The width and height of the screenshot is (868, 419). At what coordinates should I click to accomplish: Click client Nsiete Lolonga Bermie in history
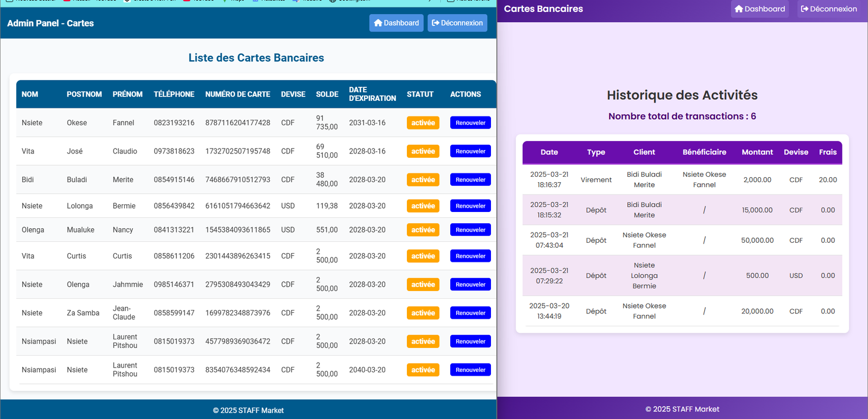coord(644,276)
